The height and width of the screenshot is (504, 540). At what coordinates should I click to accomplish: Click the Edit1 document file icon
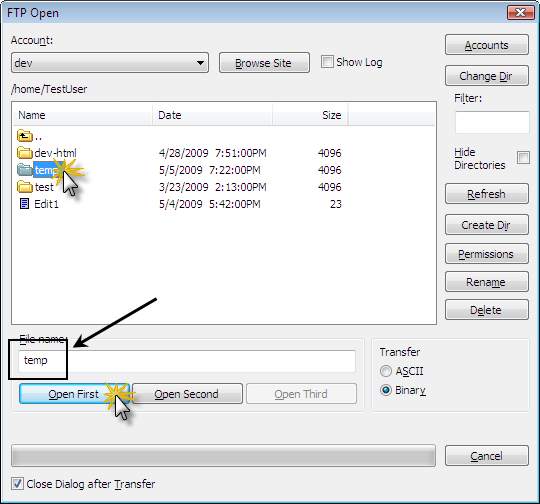click(x=24, y=204)
